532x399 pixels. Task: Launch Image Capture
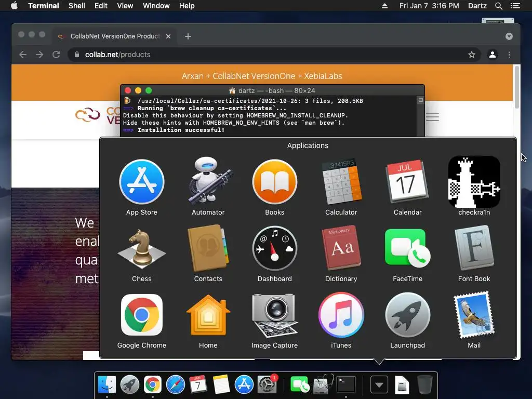point(274,315)
